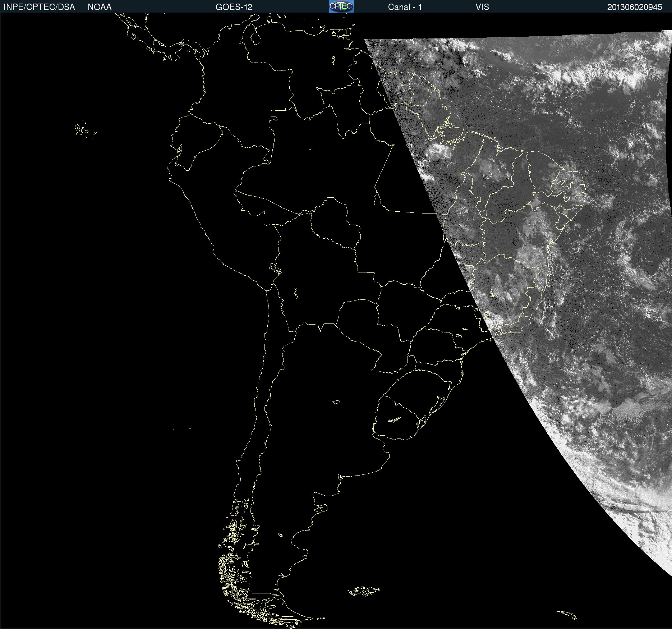Click the GOES-12 satellite label
672x629 pixels.
pyautogui.click(x=234, y=7)
